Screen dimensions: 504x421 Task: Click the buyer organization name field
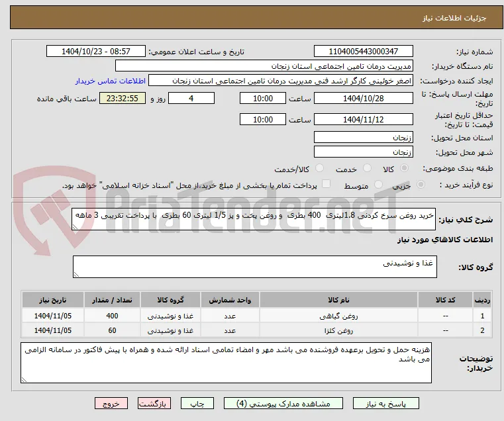[264, 66]
